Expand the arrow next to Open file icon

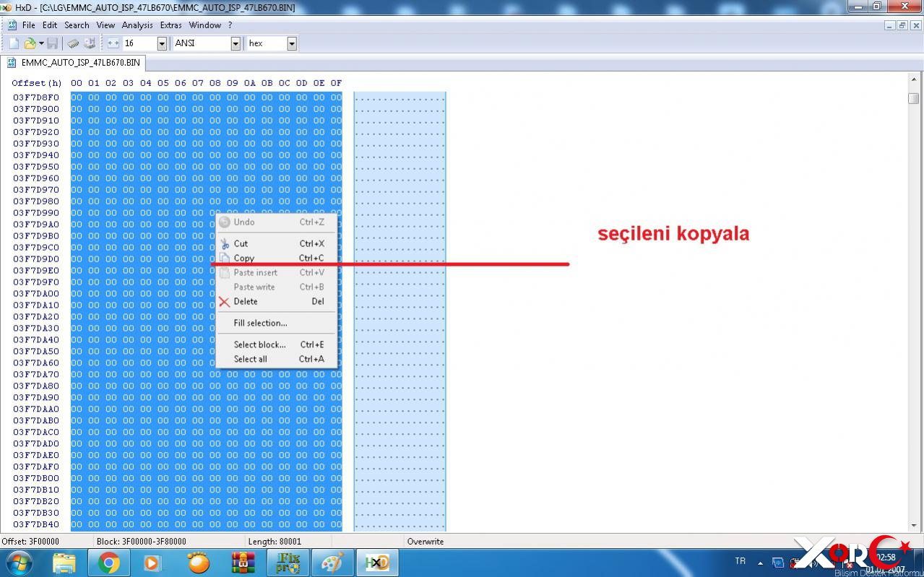tap(41, 43)
